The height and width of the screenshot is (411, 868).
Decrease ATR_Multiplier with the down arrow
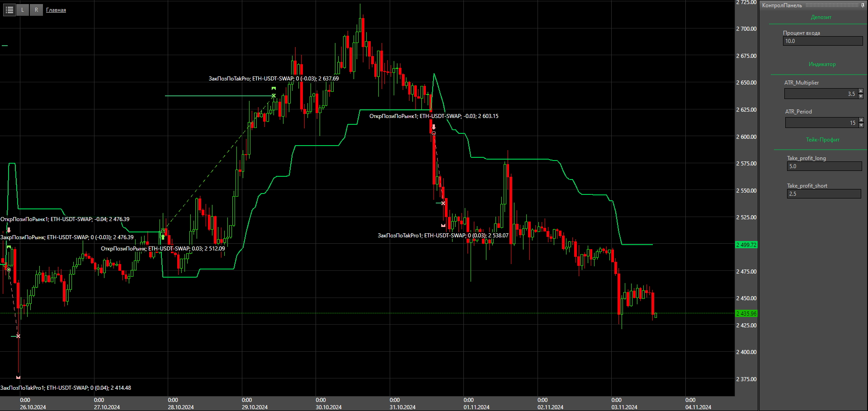pyautogui.click(x=861, y=96)
